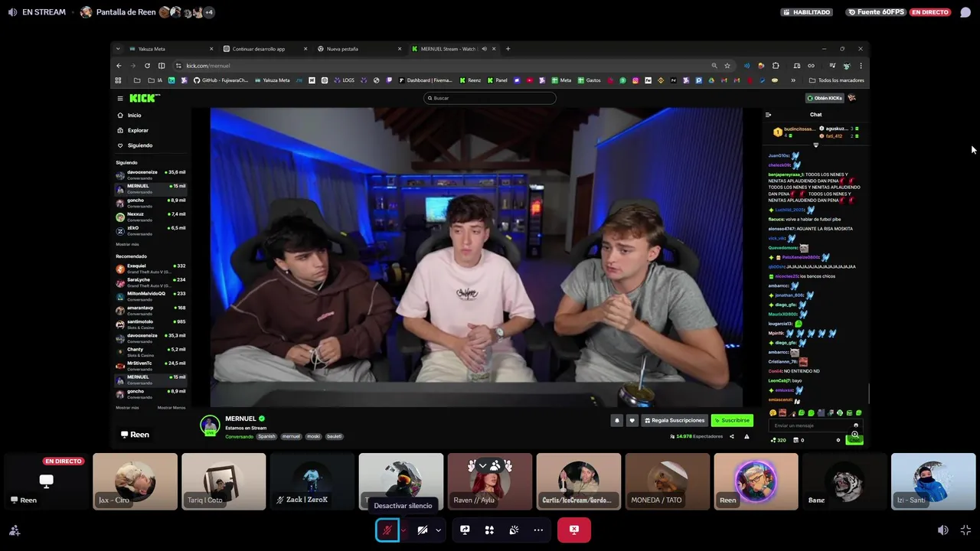Collapse chat panel arrow icon
Viewport: 980px width, 551px height.
[x=768, y=115]
